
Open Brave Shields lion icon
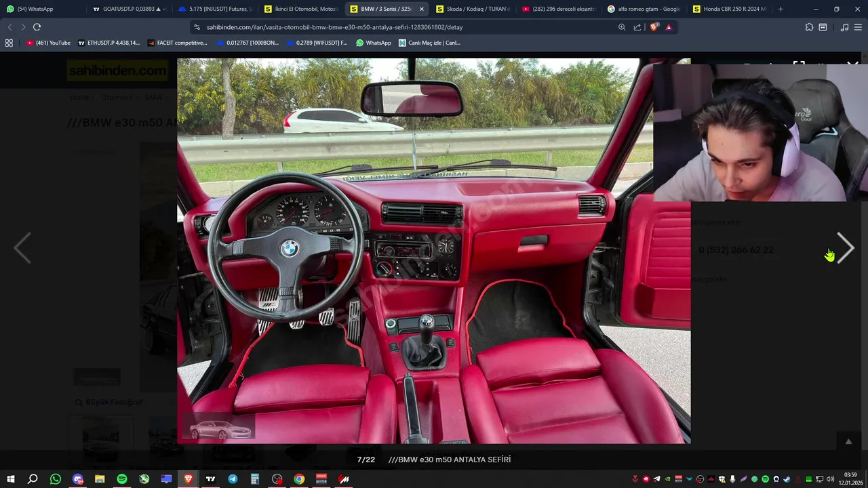click(x=654, y=27)
